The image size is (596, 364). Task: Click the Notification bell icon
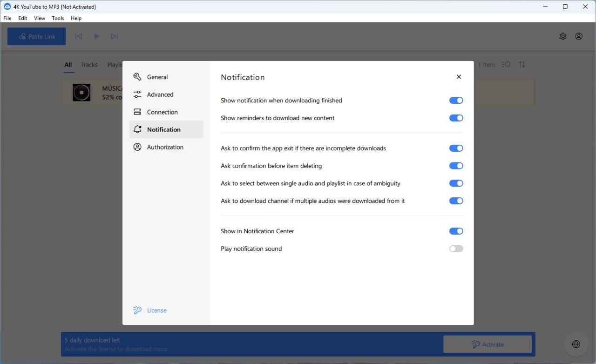(137, 129)
